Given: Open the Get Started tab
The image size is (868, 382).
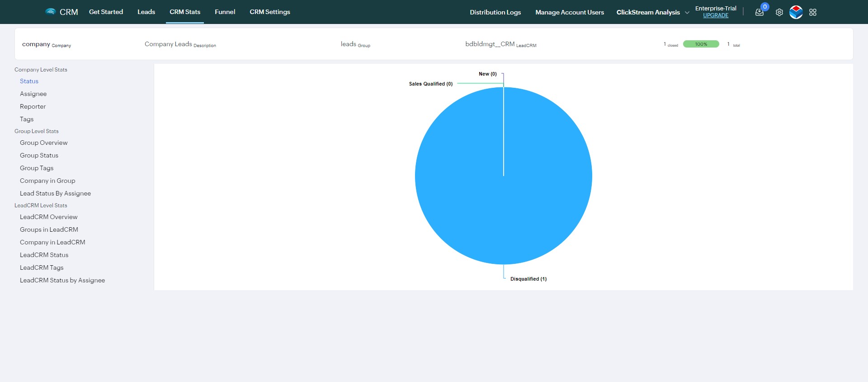Looking at the screenshot, I should 106,12.
